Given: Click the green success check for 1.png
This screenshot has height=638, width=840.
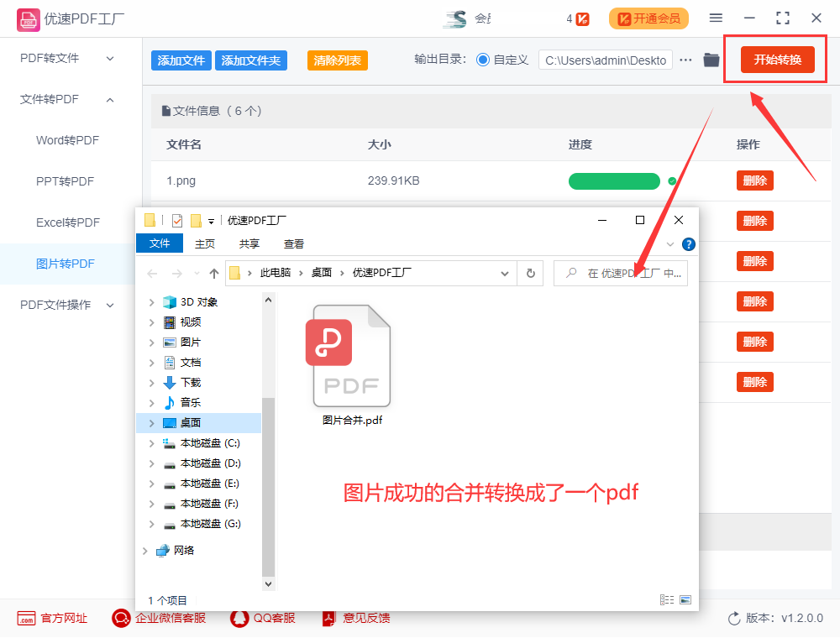Looking at the screenshot, I should coord(672,181).
